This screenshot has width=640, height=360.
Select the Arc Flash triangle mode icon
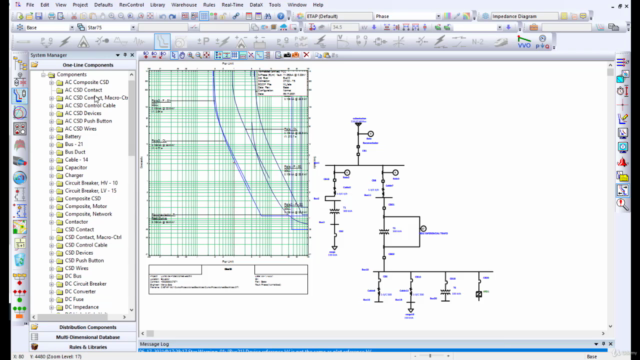(83, 42)
